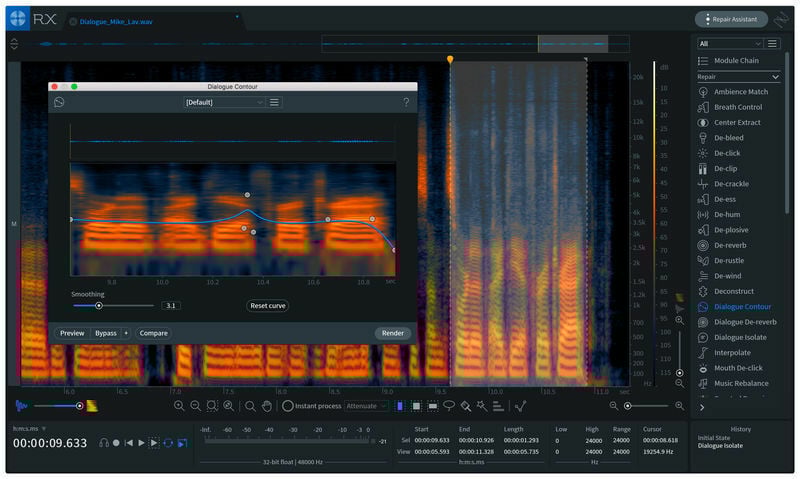Select the Dialogue Contour module

[x=735, y=307]
